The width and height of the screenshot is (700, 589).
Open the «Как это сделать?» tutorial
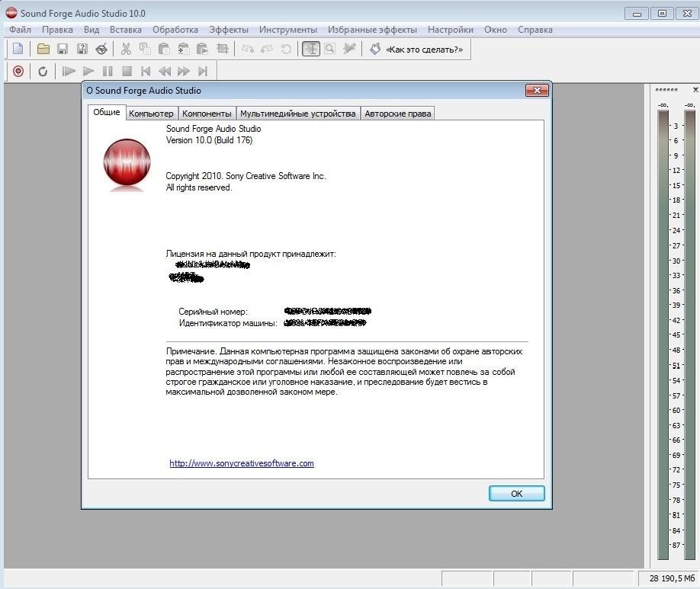(417, 49)
